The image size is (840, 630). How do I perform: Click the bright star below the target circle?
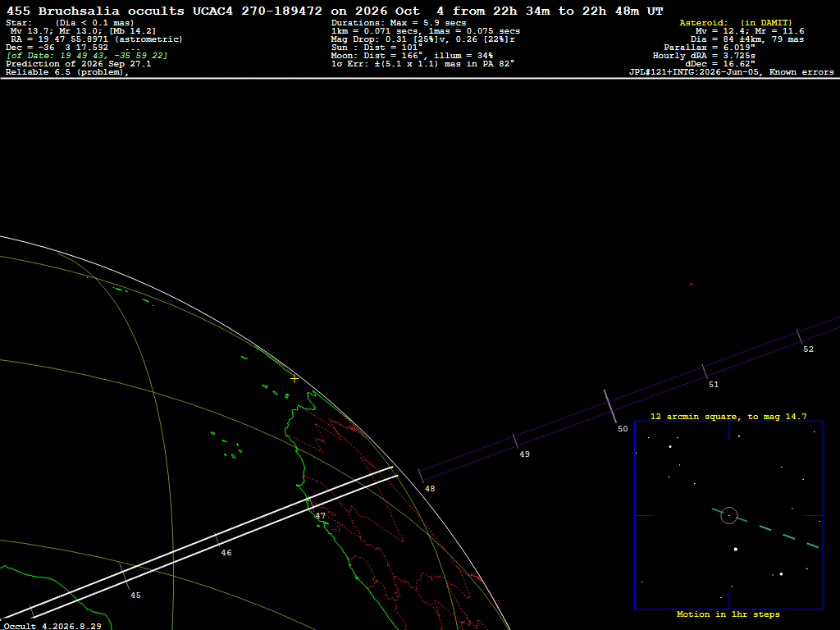(x=736, y=549)
